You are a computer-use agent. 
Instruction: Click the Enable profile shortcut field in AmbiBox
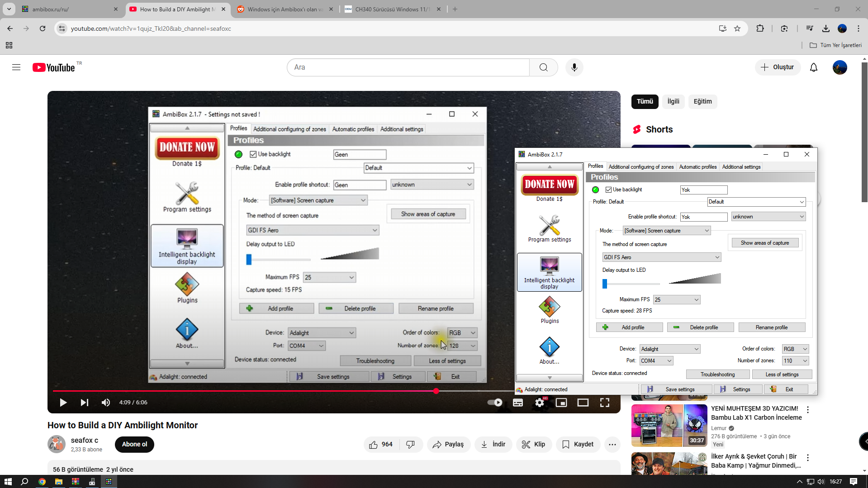click(x=704, y=217)
